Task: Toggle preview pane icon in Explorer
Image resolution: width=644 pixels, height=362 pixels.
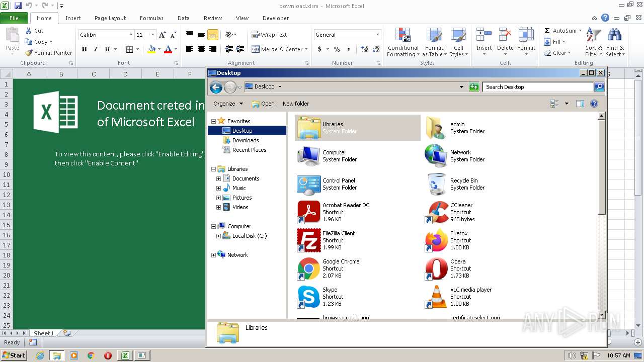Action: coord(580,104)
